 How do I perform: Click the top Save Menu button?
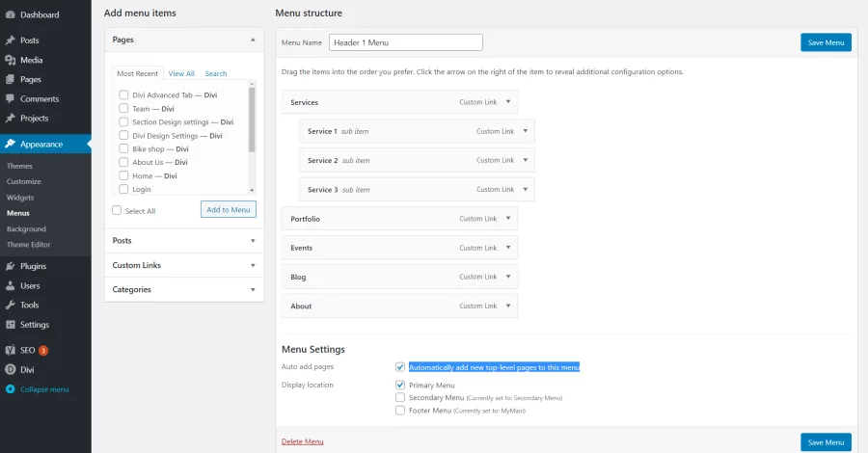826,42
